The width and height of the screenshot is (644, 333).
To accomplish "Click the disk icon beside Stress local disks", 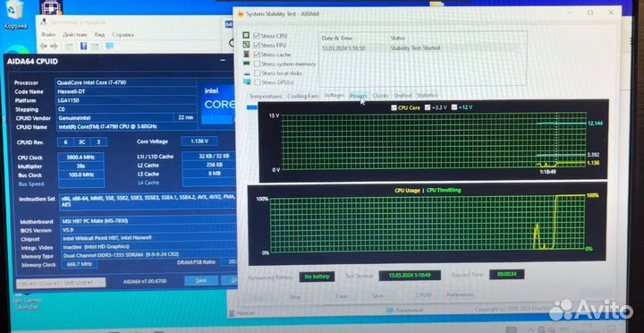I will coord(247,73).
